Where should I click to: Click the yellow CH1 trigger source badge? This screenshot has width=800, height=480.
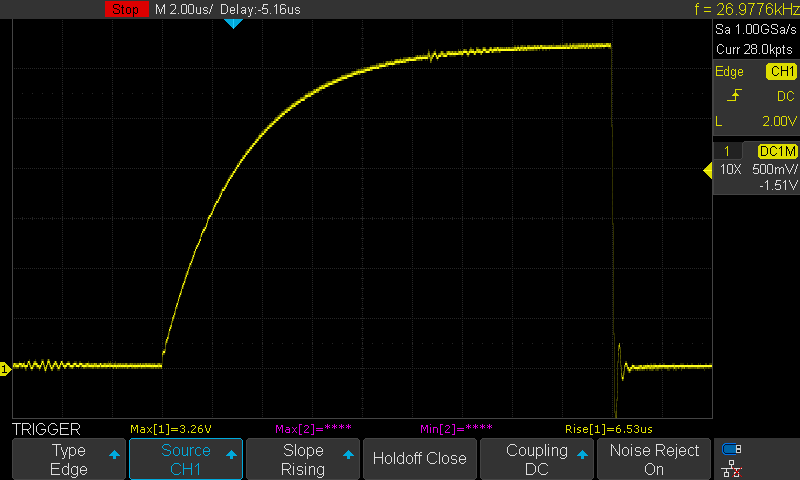click(781, 72)
